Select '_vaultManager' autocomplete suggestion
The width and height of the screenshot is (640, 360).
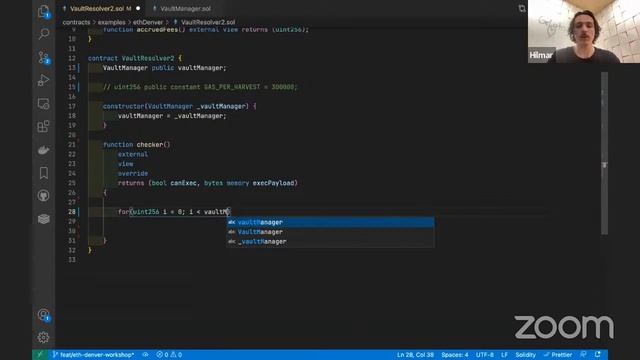pos(331,242)
